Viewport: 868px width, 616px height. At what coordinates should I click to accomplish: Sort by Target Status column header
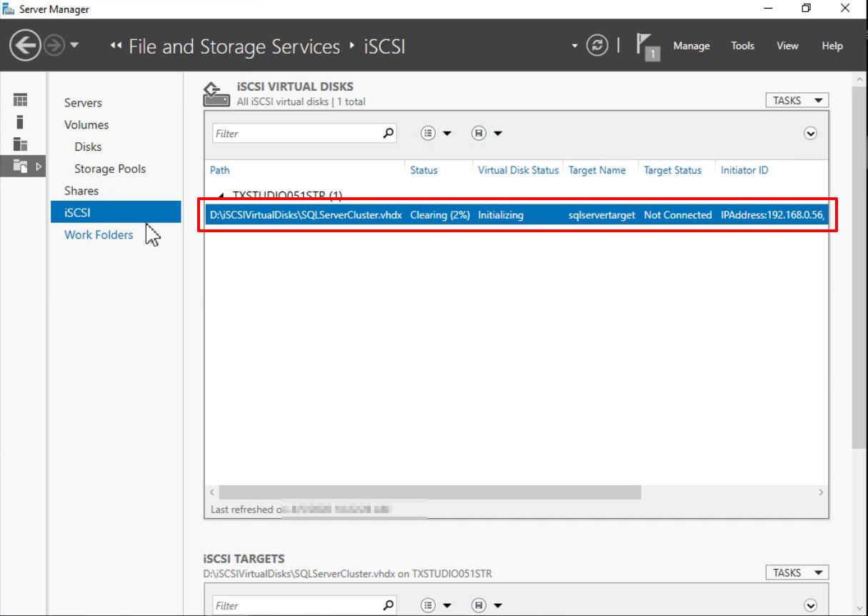point(673,170)
